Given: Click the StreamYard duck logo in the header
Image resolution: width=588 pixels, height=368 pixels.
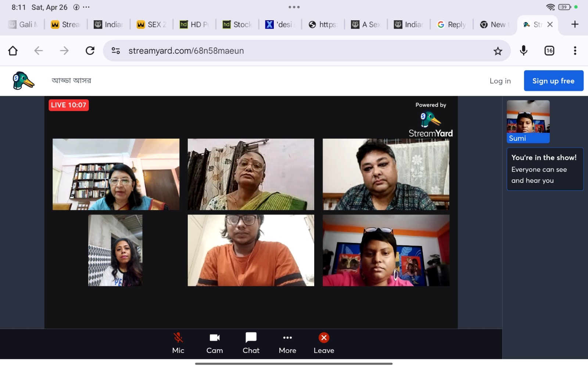Looking at the screenshot, I should [x=23, y=81].
